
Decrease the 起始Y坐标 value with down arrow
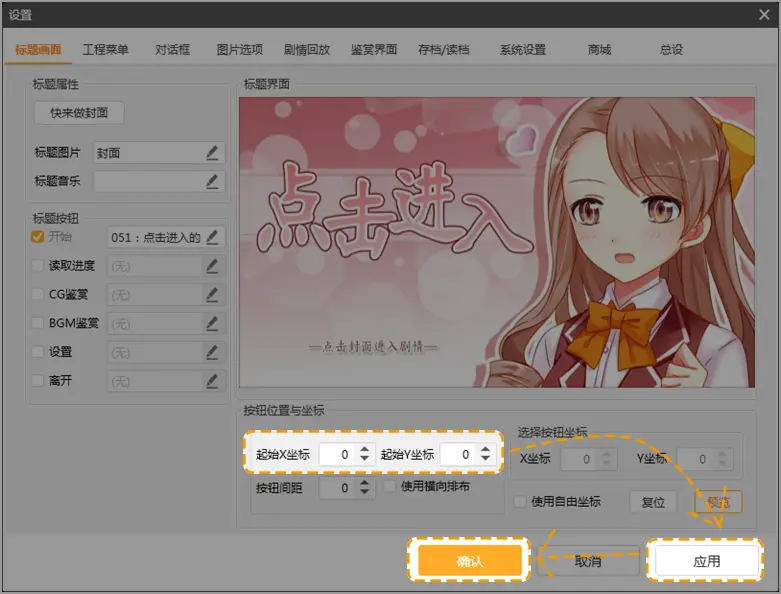click(485, 460)
